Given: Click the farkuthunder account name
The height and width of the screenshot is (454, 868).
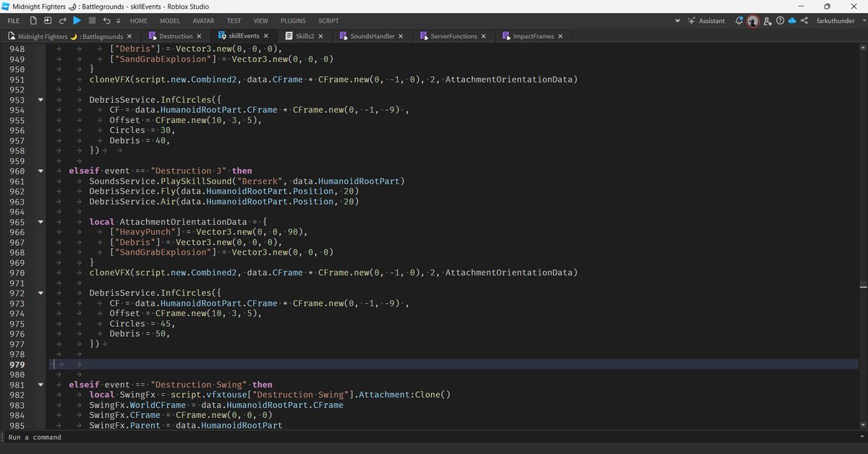Looking at the screenshot, I should (x=835, y=21).
